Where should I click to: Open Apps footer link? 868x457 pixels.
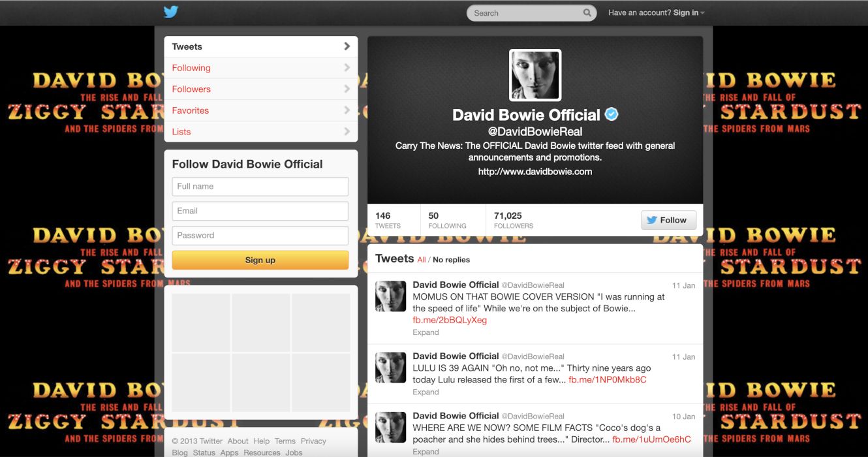tap(229, 452)
